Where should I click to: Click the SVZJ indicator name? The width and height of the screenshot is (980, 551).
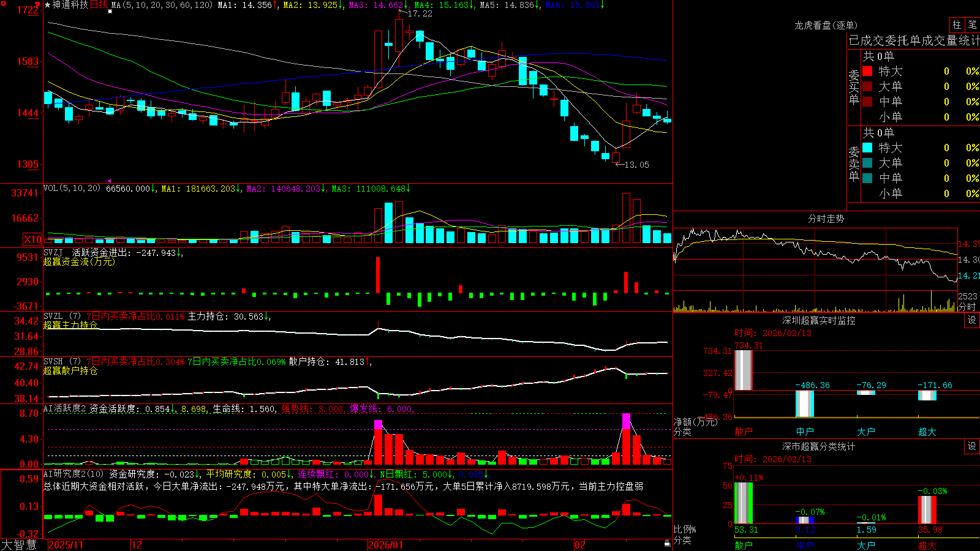coord(53,252)
